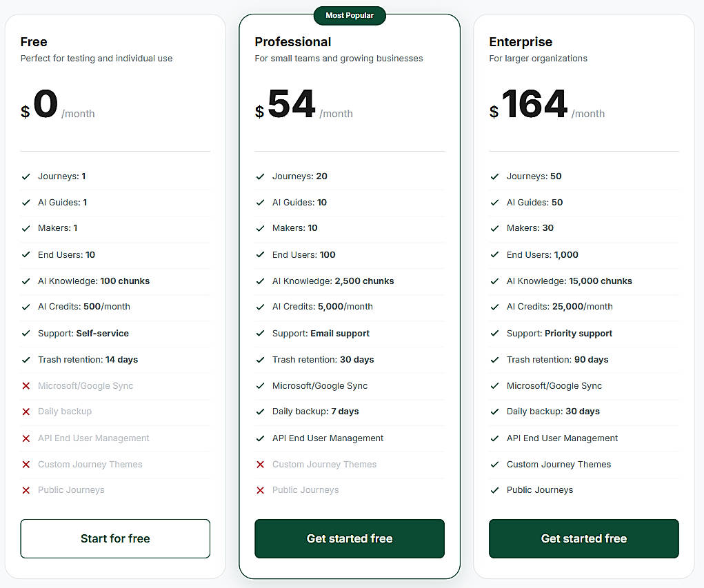Image resolution: width=704 pixels, height=588 pixels.
Task: Click red X beside Professional Public Journeys
Action: (x=261, y=490)
